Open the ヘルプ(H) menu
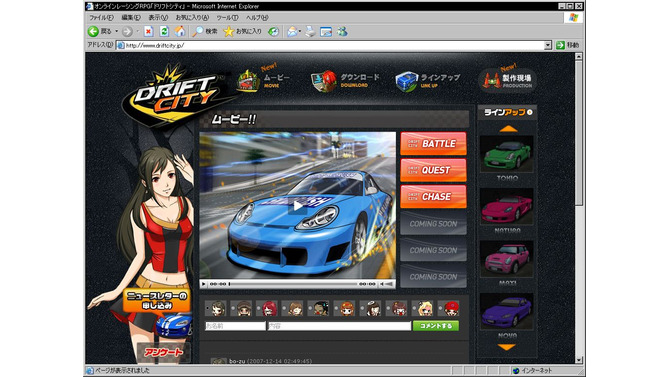 click(x=257, y=18)
